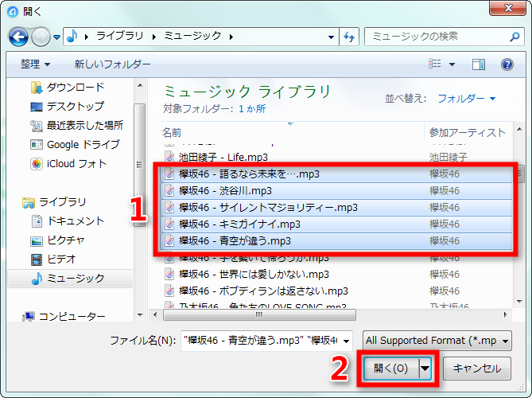Open Google ドライブ in the navigation pane
Viewport: 532px width, 398px height.
pyautogui.click(x=83, y=144)
